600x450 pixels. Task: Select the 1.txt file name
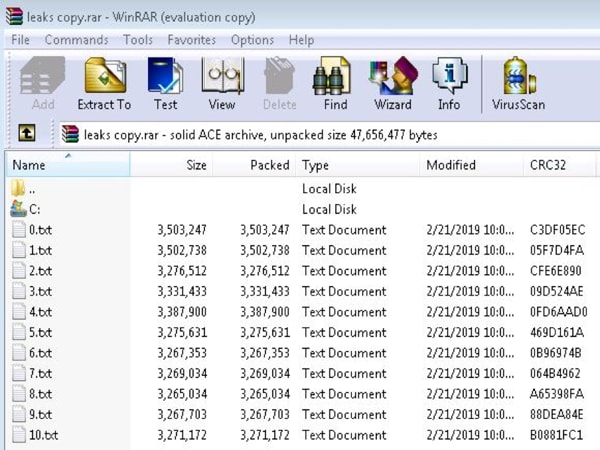[x=40, y=250]
